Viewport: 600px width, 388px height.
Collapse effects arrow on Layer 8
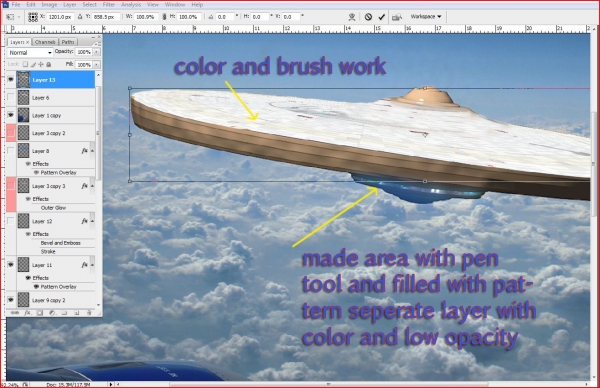92,151
